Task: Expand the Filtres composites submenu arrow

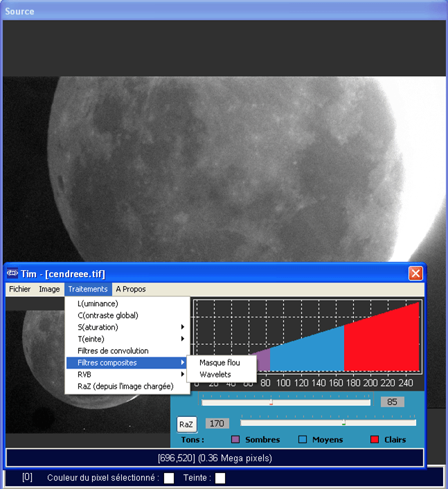Action: click(x=183, y=362)
